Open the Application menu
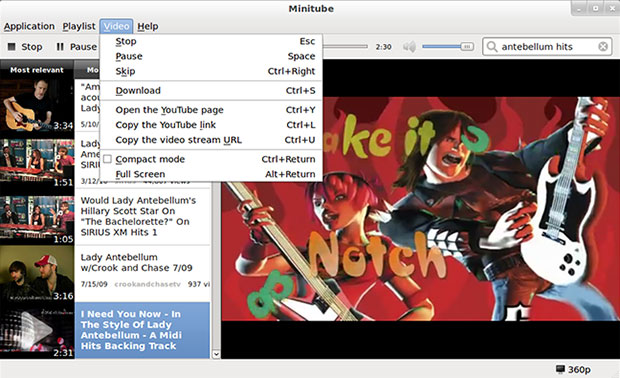 point(29,26)
